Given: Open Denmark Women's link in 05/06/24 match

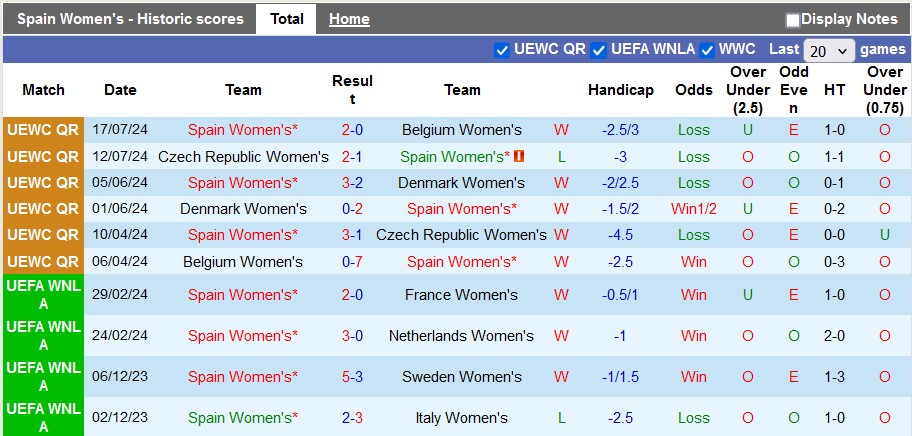Looking at the screenshot, I should 462,183.
